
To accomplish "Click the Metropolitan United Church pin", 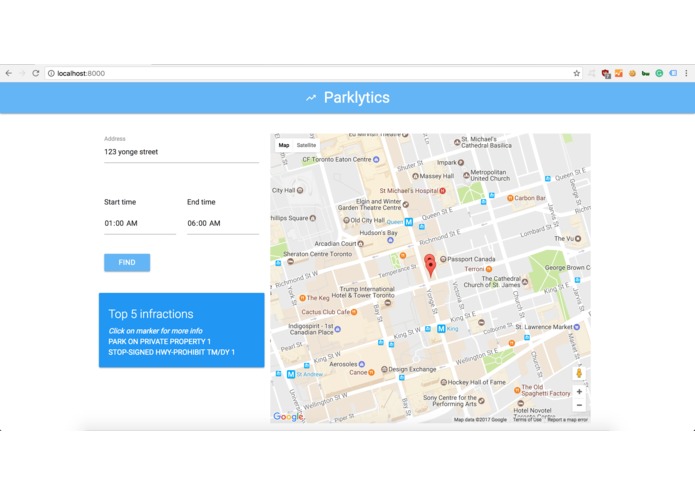I will [466, 175].
